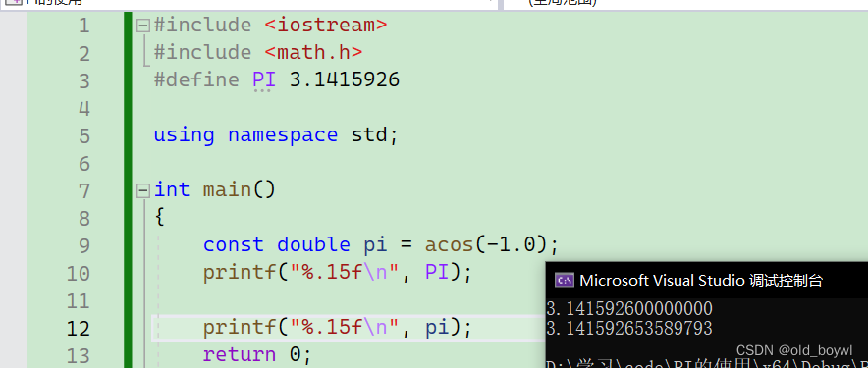Click line number 10 in the gutter
The height and width of the screenshot is (368, 868).
tap(78, 274)
